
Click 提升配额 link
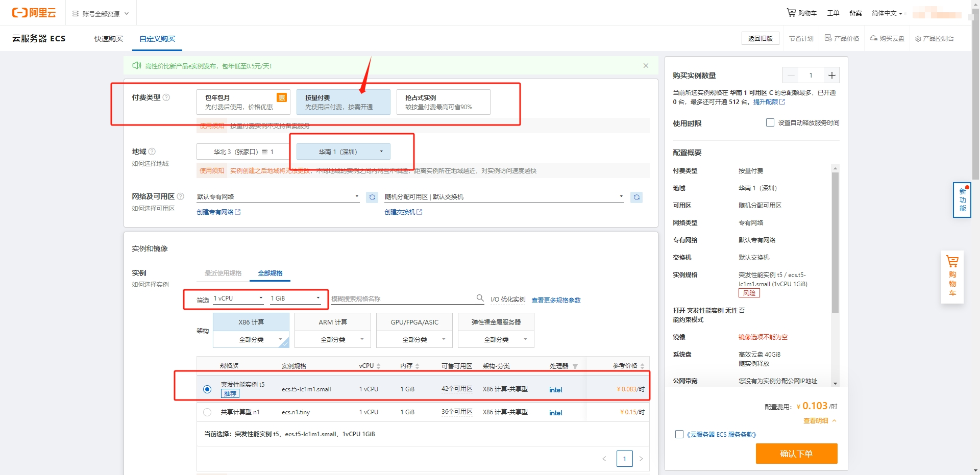(x=769, y=102)
